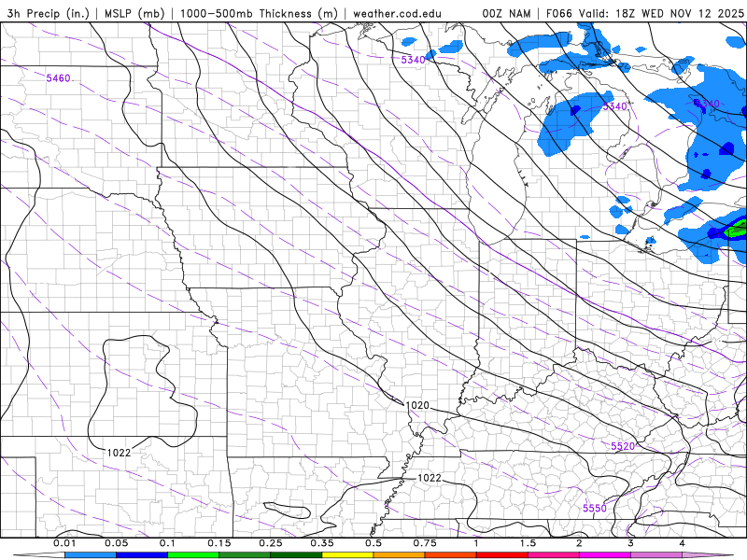This screenshot has width=747, height=560.
Task: Select the red 1–1.5 legend swatch
Action: (x=501, y=555)
